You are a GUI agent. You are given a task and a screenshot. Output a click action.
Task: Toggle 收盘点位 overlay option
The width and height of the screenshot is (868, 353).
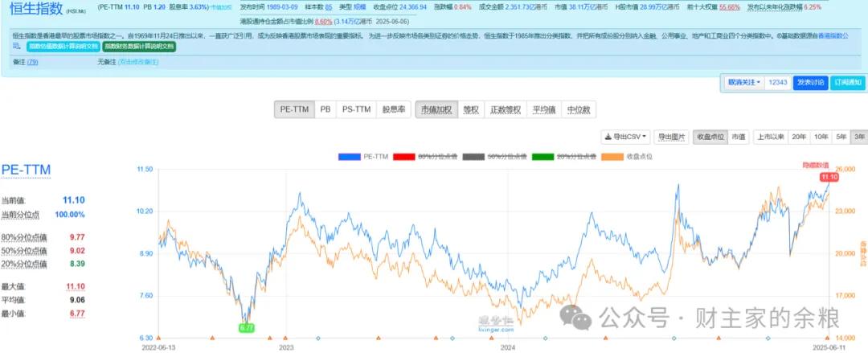click(x=710, y=137)
